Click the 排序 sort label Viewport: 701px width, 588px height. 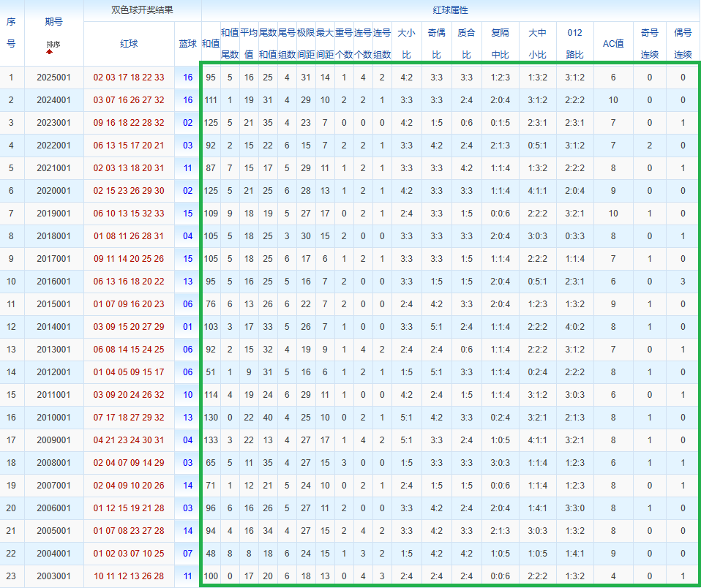53,44
